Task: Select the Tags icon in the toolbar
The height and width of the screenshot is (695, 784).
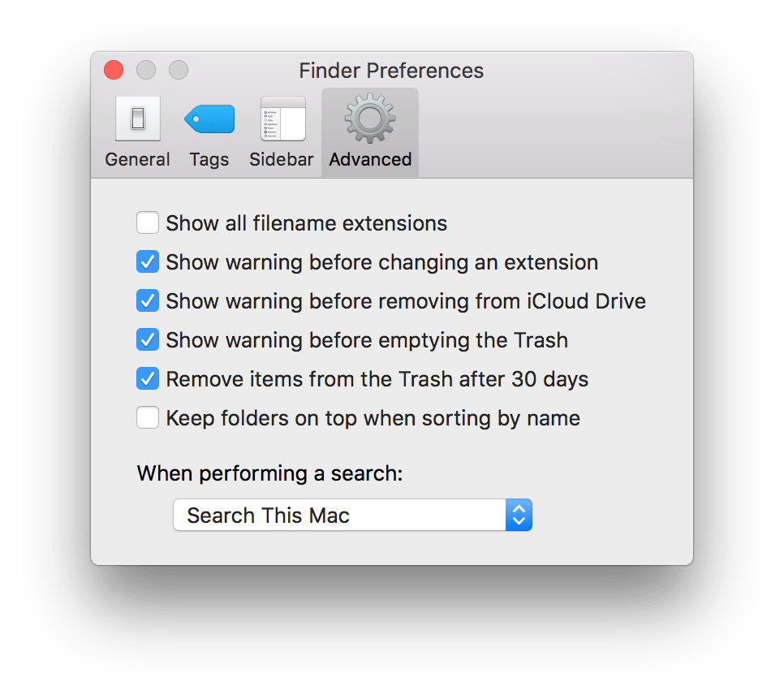Action: pyautogui.click(x=209, y=132)
